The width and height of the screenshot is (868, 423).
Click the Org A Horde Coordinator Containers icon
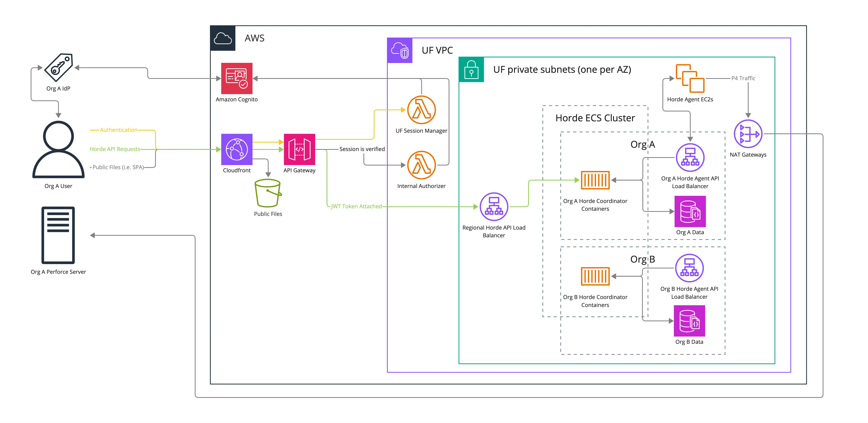click(x=595, y=180)
